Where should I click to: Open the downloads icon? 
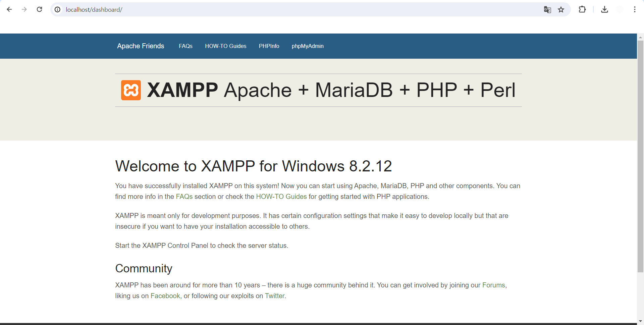604,9
